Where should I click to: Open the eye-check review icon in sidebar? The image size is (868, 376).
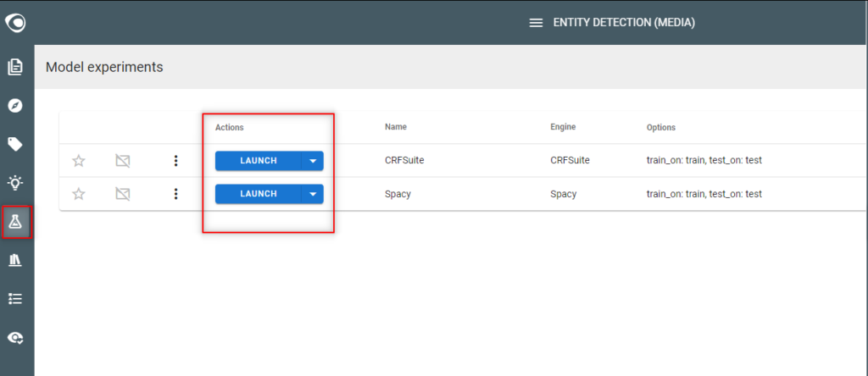click(15, 338)
